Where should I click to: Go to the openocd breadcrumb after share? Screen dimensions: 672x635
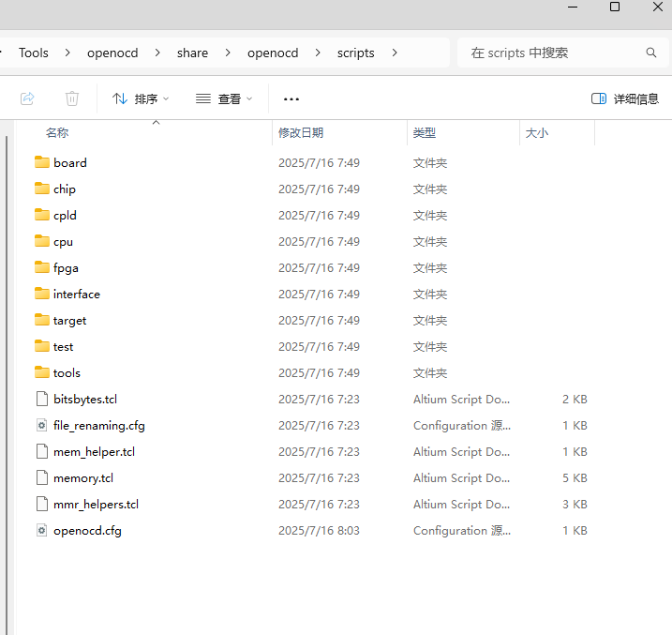click(x=273, y=53)
